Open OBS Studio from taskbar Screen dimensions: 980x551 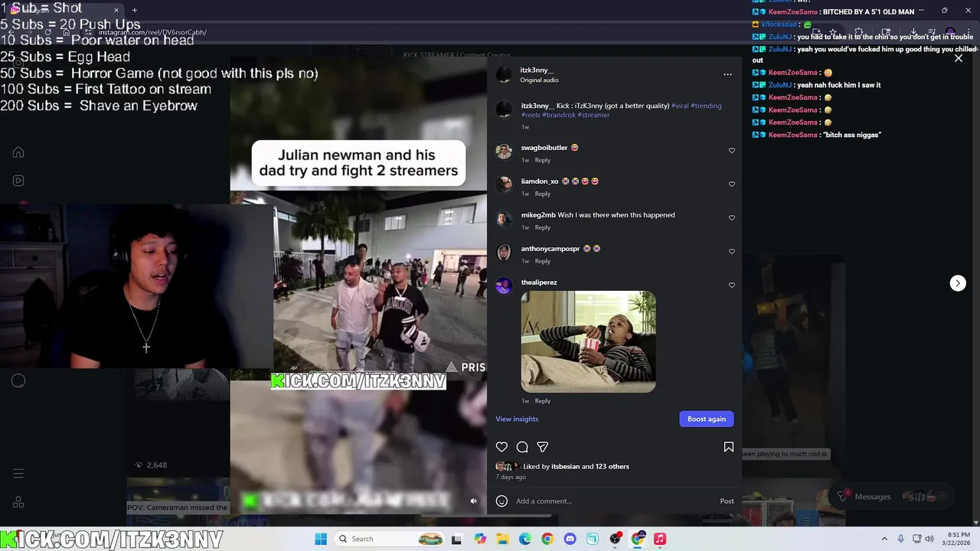pyautogui.click(x=615, y=539)
